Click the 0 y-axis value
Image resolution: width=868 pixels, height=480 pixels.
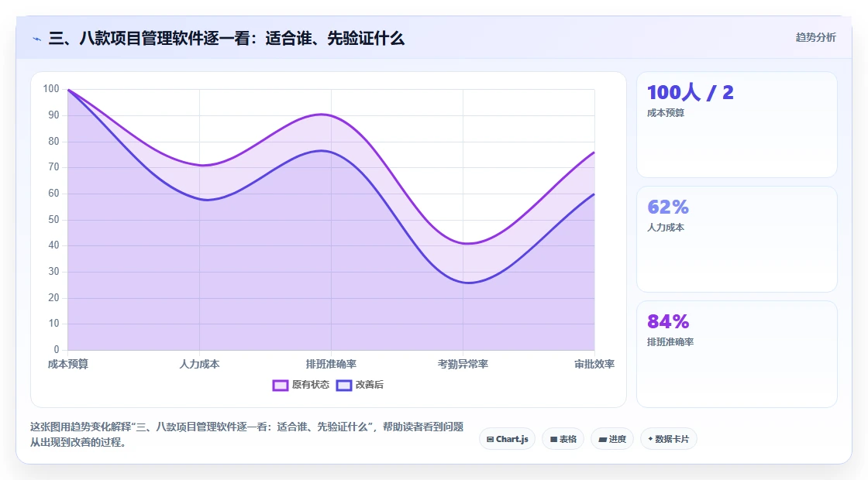click(57, 349)
